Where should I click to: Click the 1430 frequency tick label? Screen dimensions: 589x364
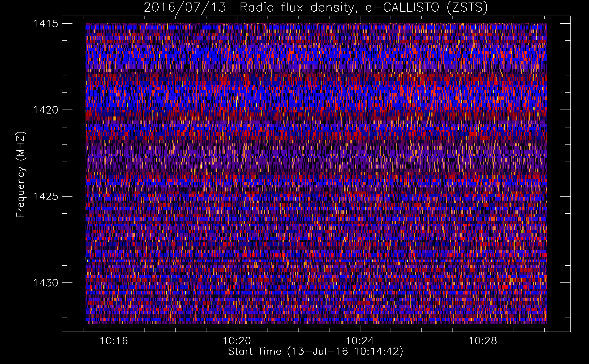tap(46, 283)
